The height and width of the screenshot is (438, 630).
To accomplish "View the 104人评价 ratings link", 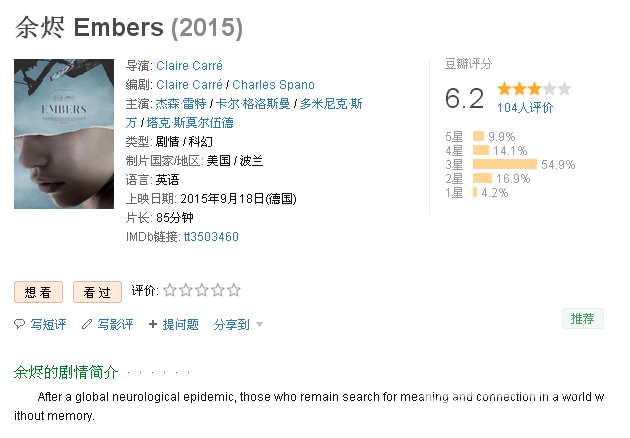I will [x=525, y=107].
